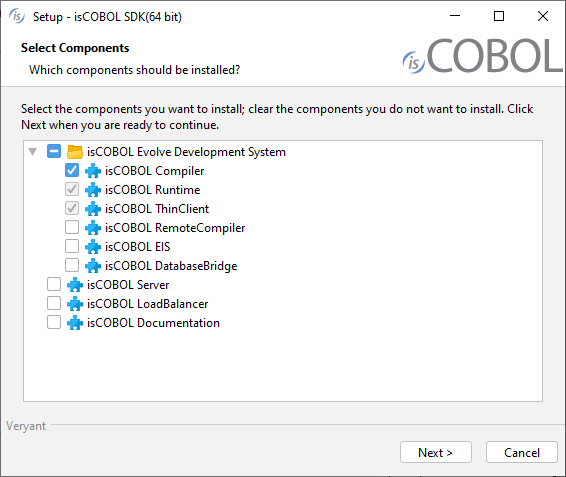Click the isCOBOL Server puzzle-piece icon
Screen dimensions: 566x477
click(x=75, y=285)
